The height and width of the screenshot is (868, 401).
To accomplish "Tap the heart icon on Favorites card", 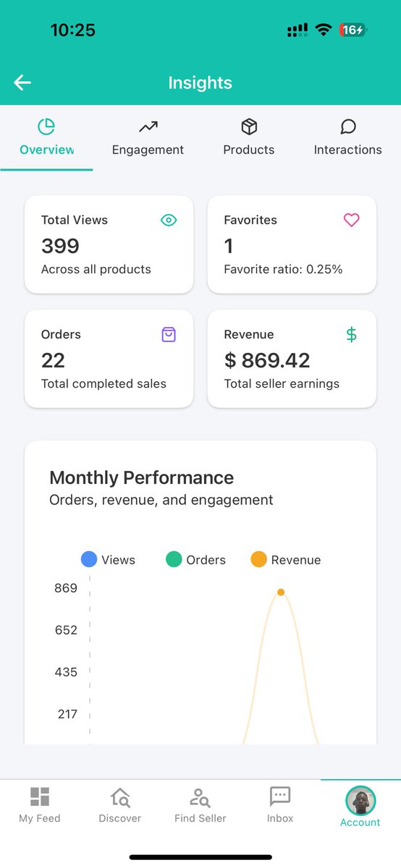I will coord(351,220).
